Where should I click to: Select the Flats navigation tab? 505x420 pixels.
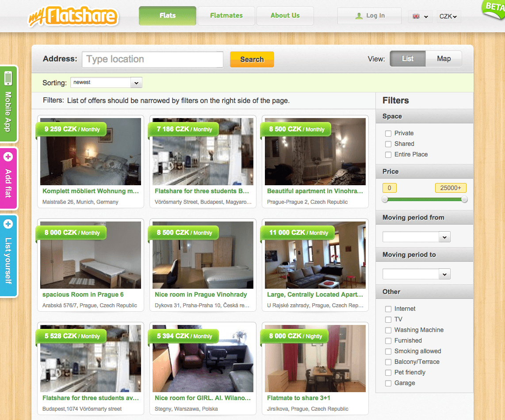click(x=168, y=15)
